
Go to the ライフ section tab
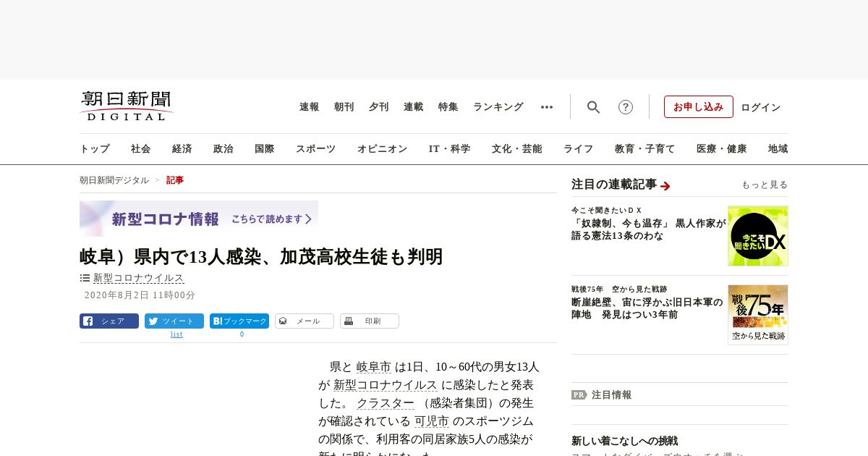tap(579, 149)
